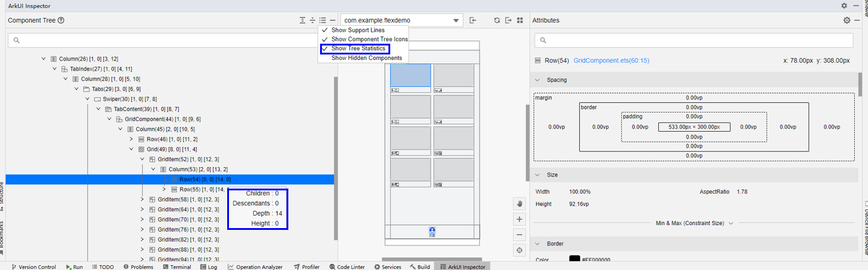Collapse the GridComponent(44) tree node
The height and width of the screenshot is (270, 868).
tap(110, 119)
